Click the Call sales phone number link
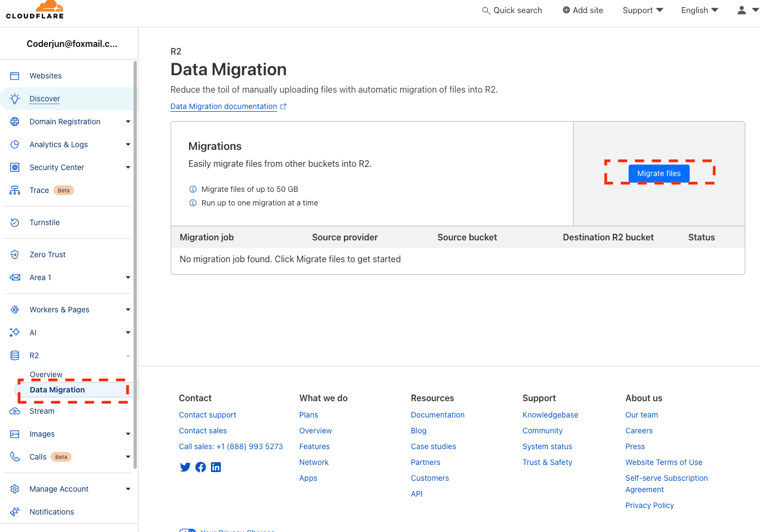Image resolution: width=760 pixels, height=532 pixels. [231, 446]
